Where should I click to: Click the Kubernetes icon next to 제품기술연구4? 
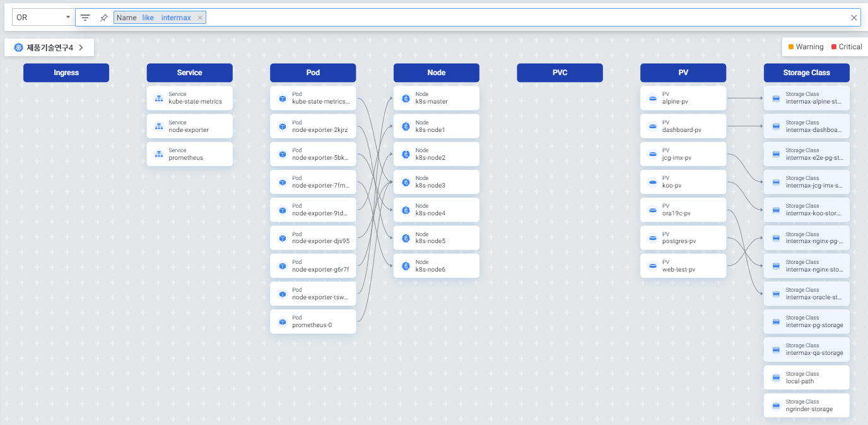click(x=18, y=47)
